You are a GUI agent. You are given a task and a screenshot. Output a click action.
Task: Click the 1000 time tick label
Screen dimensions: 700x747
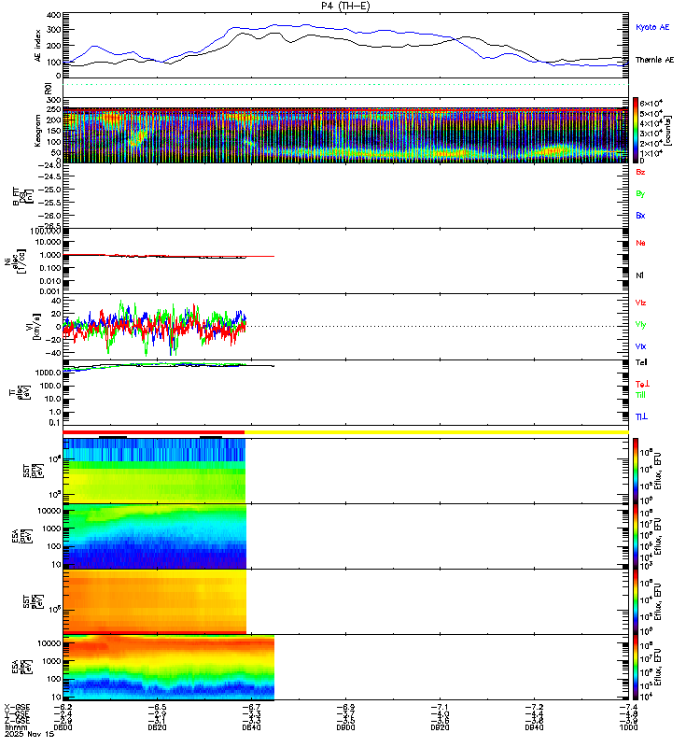(628, 727)
